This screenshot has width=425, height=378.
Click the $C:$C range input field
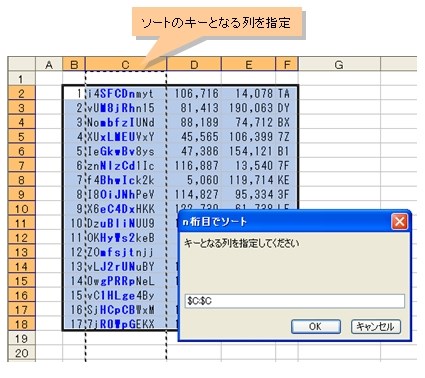[295, 301]
